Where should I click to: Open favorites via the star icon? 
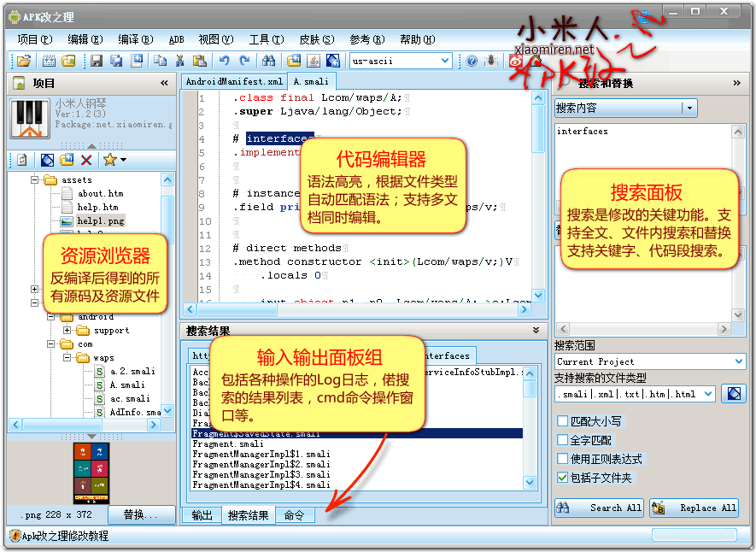pos(111,160)
